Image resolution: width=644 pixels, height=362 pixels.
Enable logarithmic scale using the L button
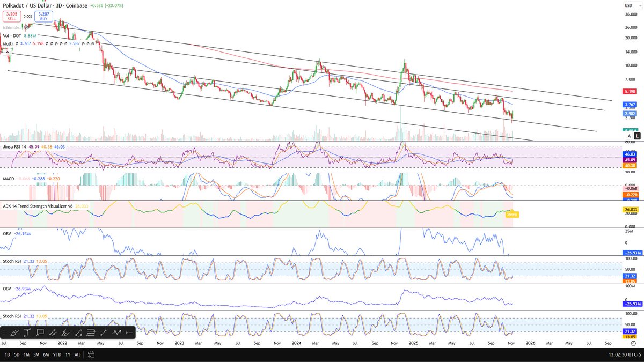637,136
